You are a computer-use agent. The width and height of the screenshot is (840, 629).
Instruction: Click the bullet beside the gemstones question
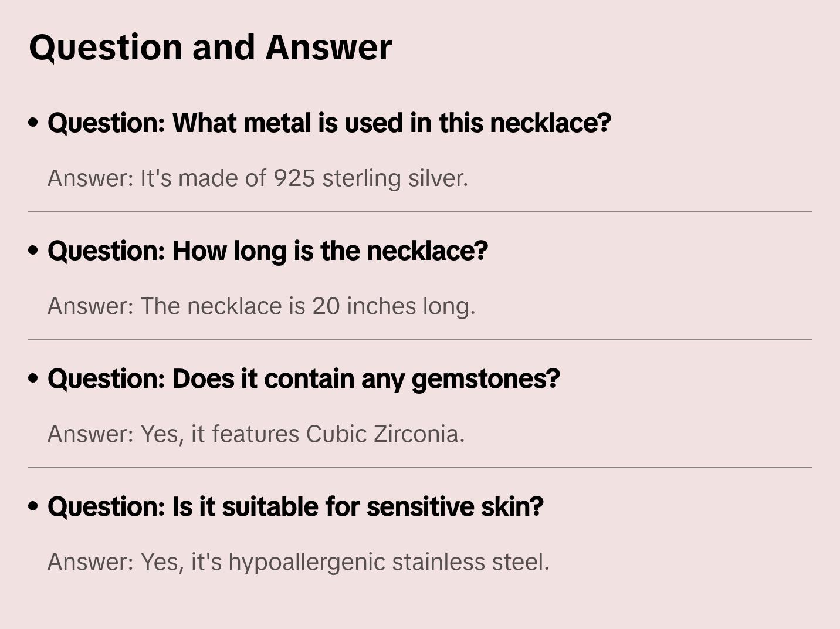(33, 379)
